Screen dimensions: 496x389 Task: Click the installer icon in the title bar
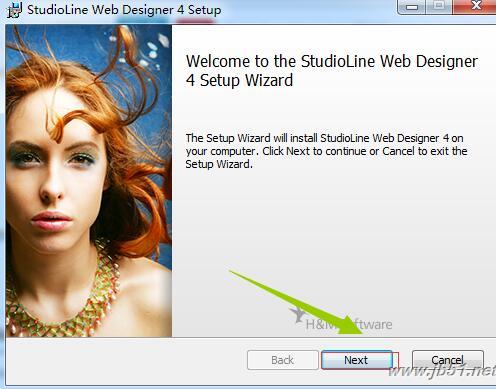[x=14, y=10]
